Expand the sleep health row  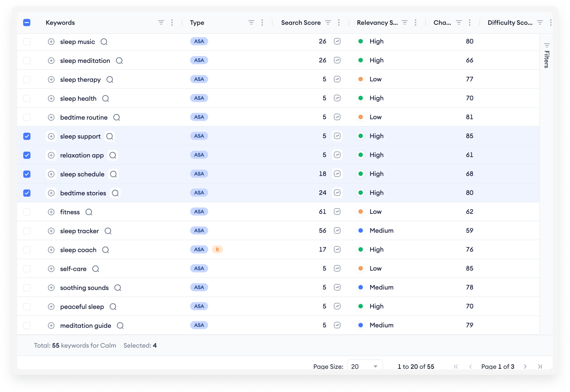click(51, 99)
